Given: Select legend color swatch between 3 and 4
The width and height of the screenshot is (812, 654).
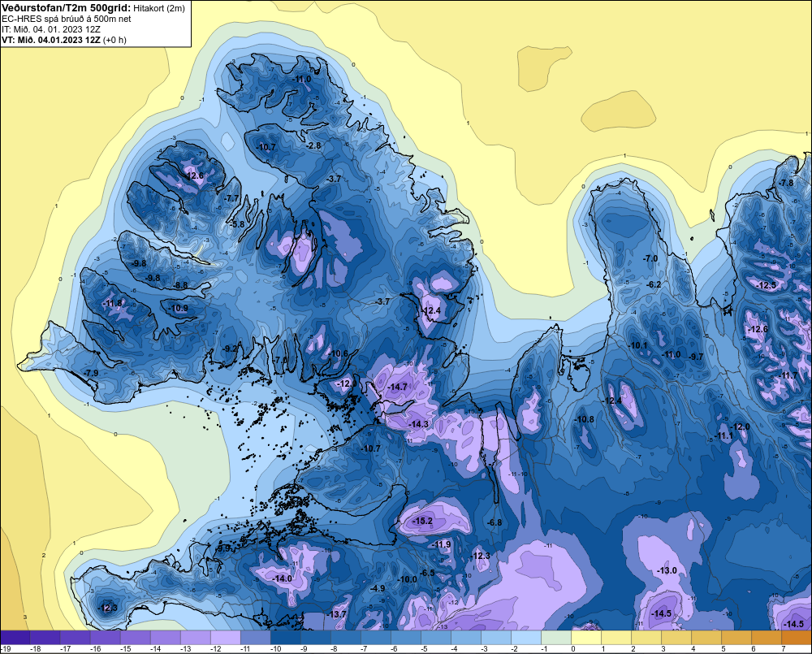Looking at the screenshot, I should click(676, 637).
